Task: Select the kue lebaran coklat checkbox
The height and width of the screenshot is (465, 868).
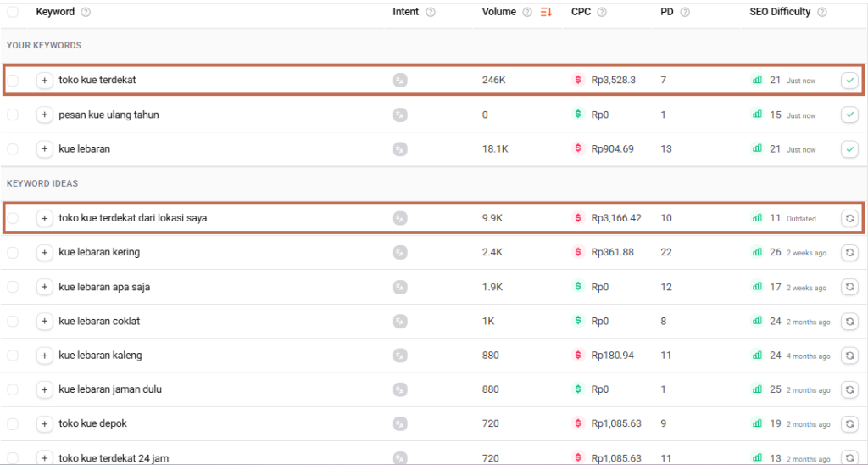Action: click(13, 322)
